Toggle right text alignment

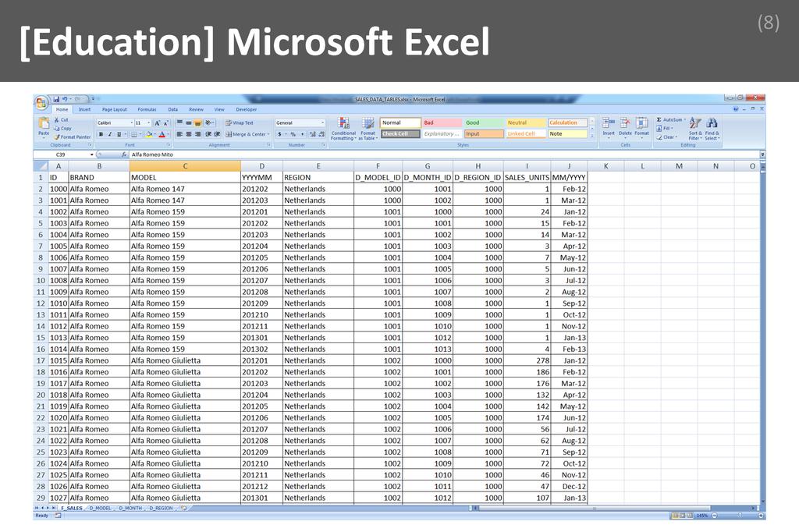(197, 134)
